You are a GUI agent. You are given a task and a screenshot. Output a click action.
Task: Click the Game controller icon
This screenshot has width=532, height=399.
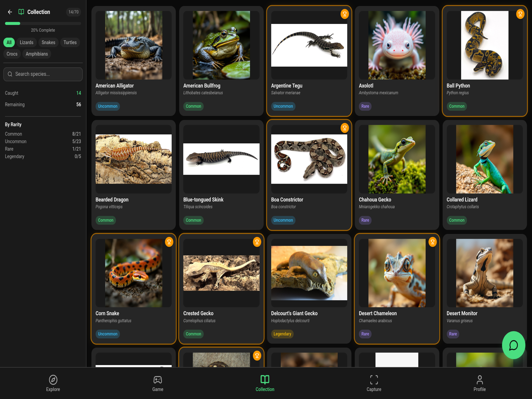158,380
